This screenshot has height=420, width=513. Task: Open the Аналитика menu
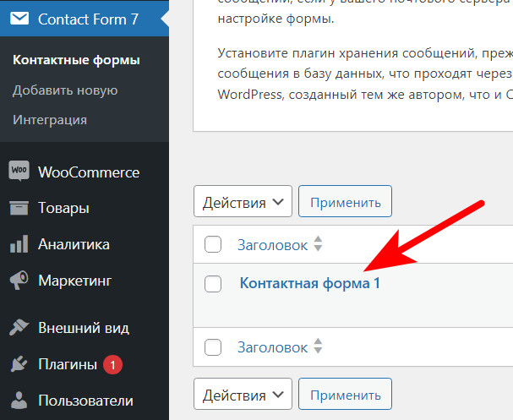point(85,244)
